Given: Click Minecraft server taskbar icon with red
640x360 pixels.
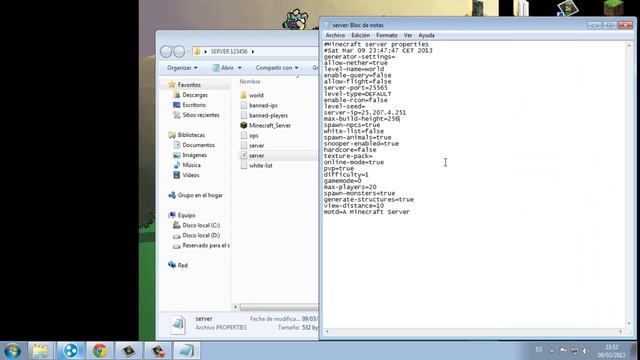Looking at the screenshot, I should pos(158,351).
